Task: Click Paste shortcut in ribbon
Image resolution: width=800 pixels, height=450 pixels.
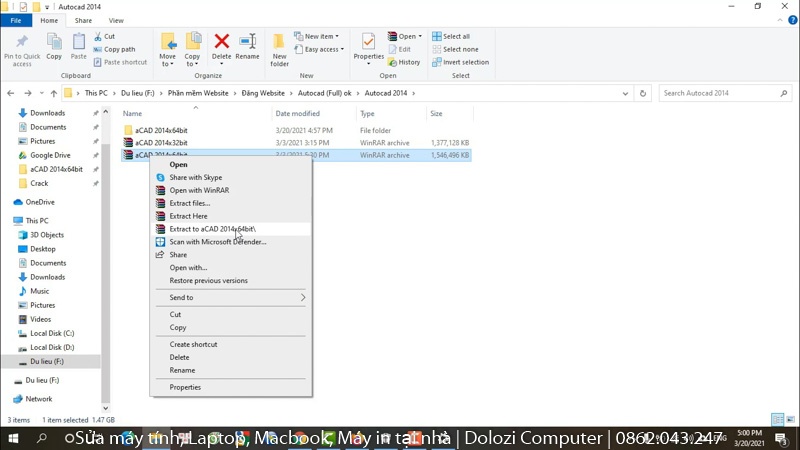Action: (120, 62)
